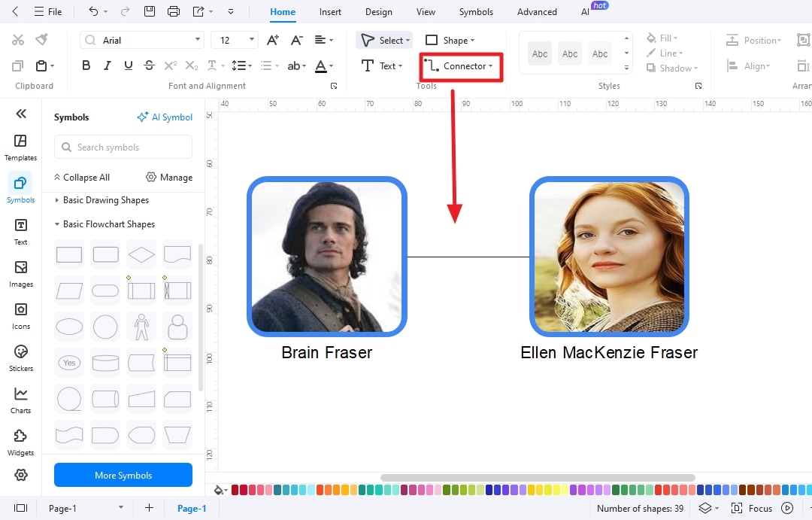Save the current document

click(x=150, y=11)
